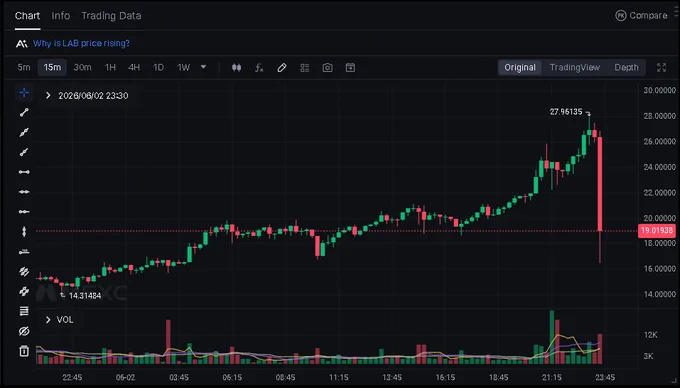Open the Trading Data tab
The image size is (680, 388).
(x=111, y=16)
